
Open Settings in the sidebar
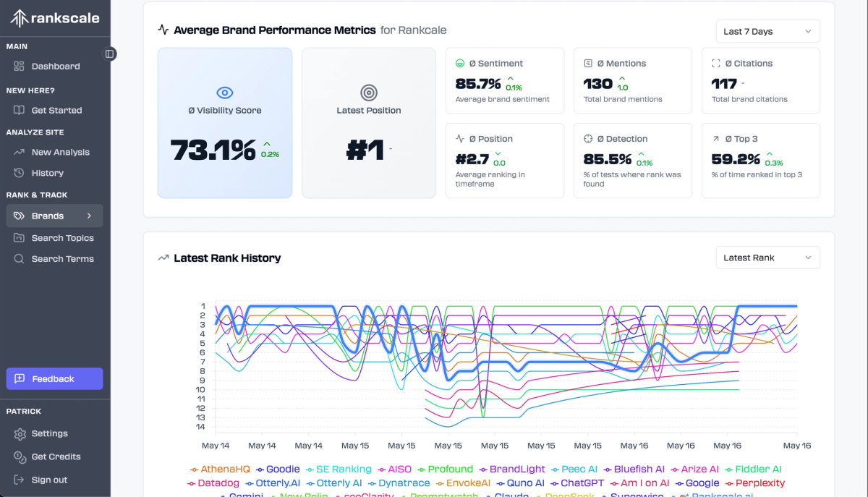point(50,434)
